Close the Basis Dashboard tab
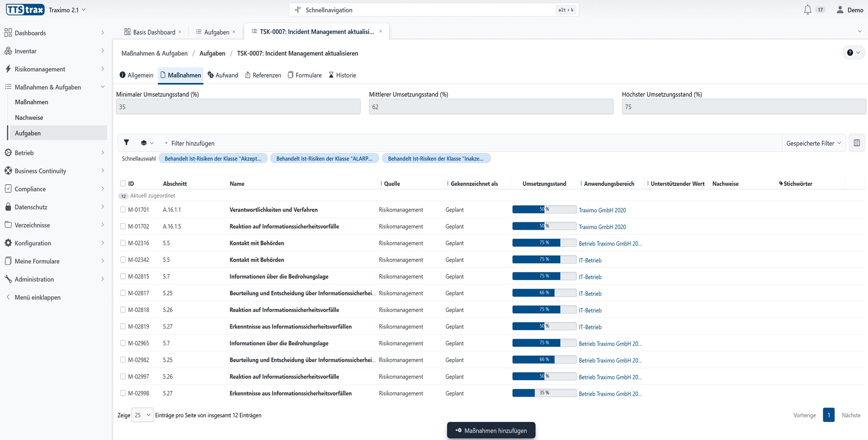The height and width of the screenshot is (440, 868). 180,32
